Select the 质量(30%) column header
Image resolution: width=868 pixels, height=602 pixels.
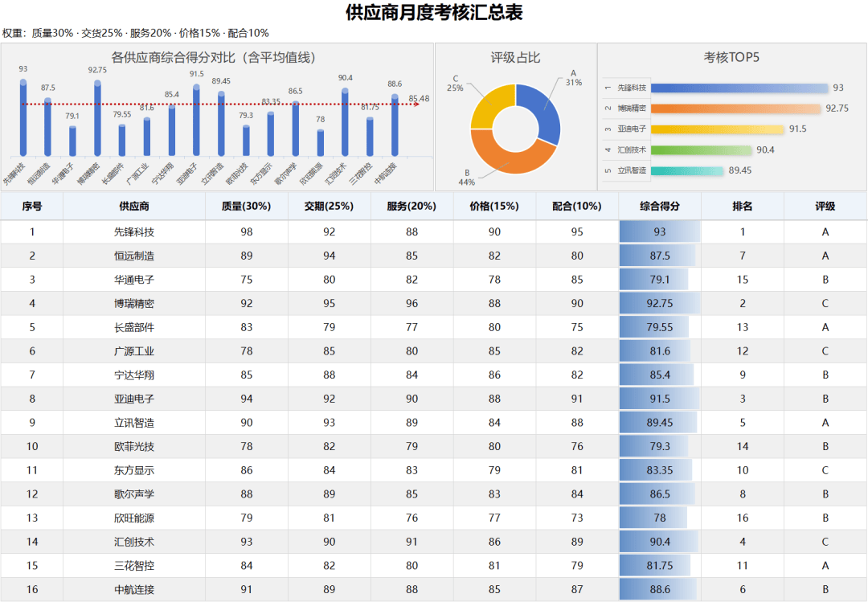point(246,206)
